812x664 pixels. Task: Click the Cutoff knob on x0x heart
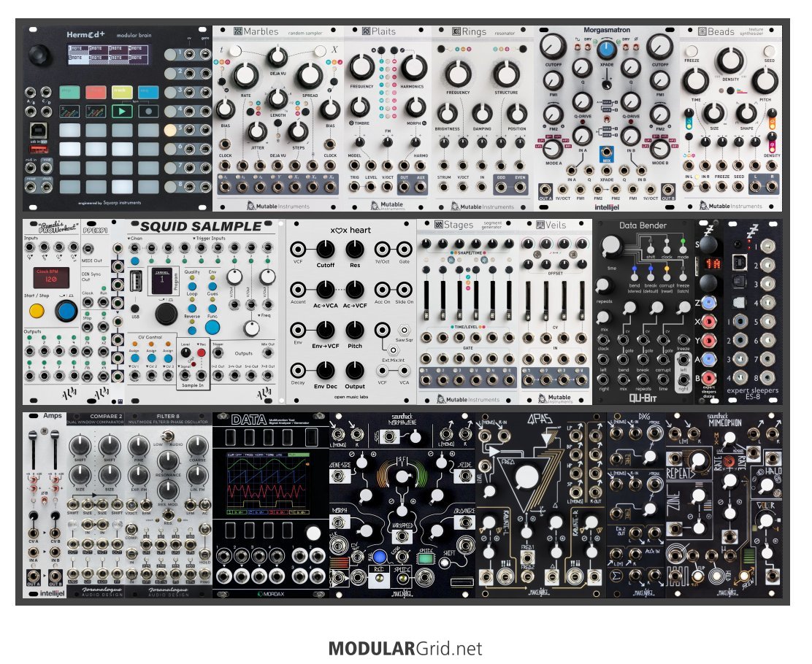(325, 250)
